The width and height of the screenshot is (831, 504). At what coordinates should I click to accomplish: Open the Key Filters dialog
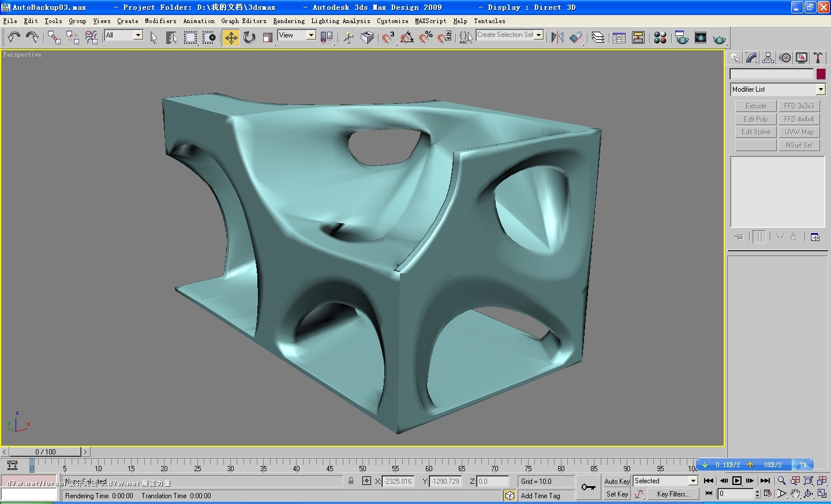pyautogui.click(x=673, y=494)
